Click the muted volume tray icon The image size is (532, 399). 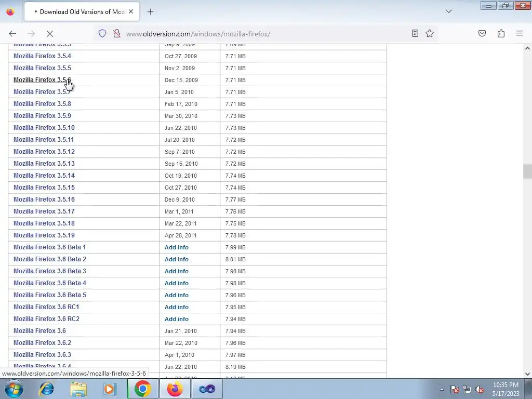pos(480,389)
